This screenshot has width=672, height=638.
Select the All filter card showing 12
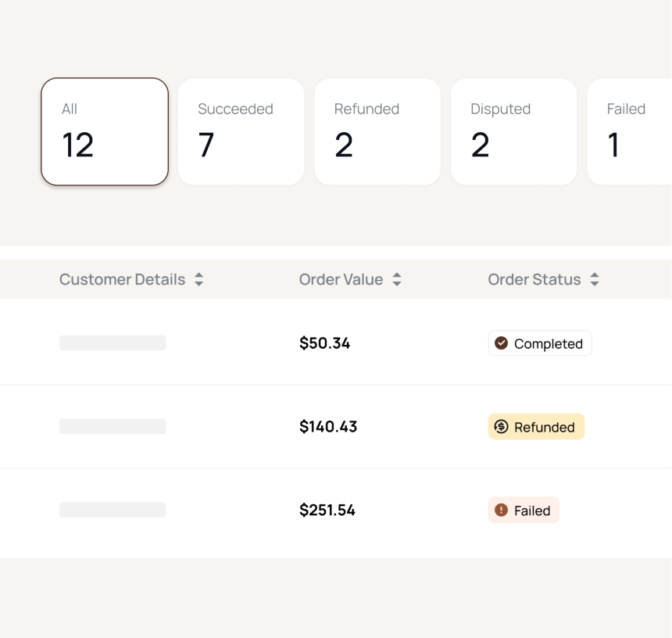coord(104,131)
